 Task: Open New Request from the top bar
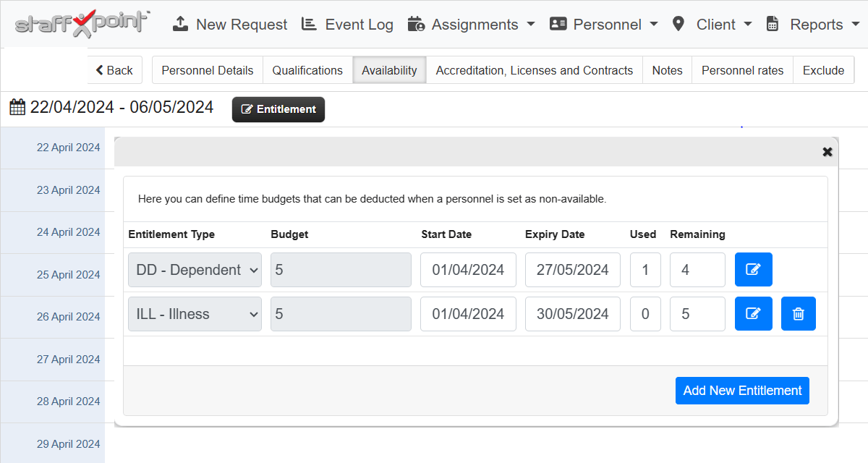point(230,25)
